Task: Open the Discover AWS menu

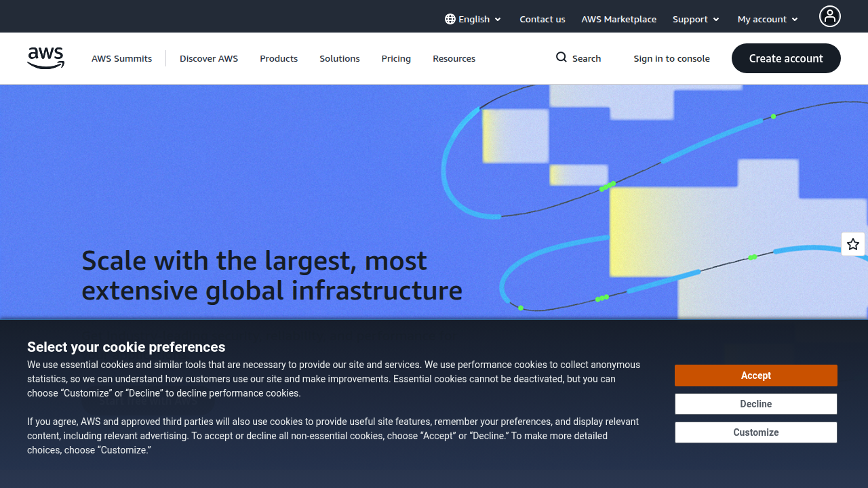Action: 209,58
